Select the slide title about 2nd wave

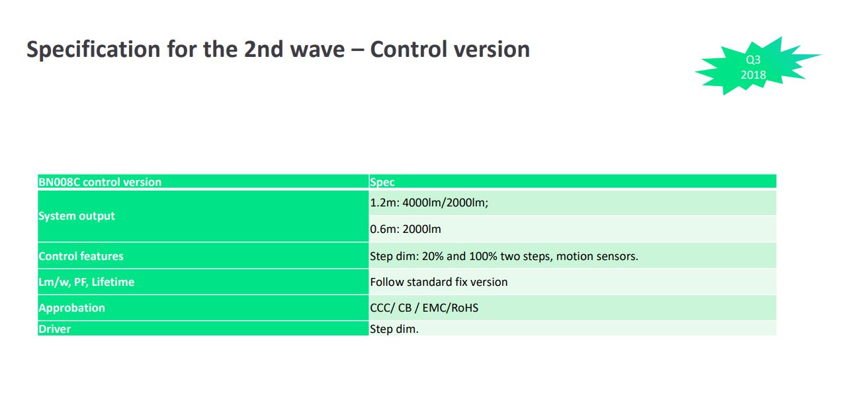point(278,50)
